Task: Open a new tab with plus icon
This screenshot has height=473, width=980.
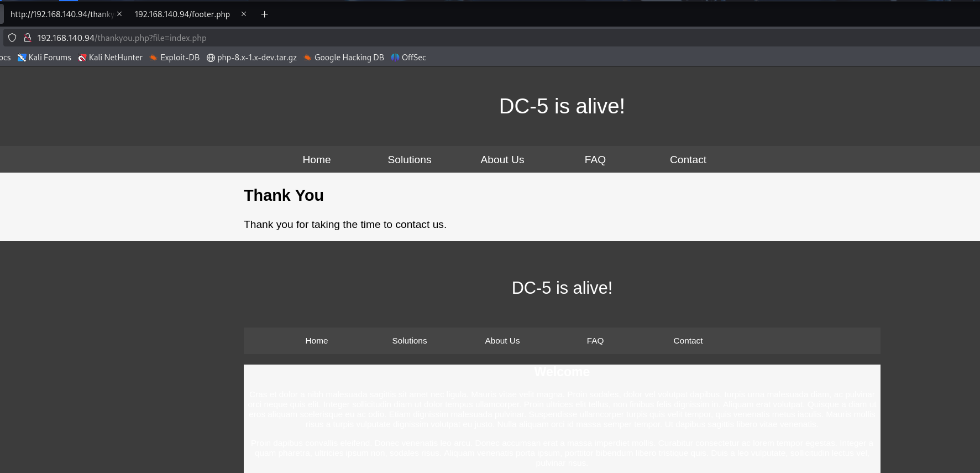Action: pos(265,14)
